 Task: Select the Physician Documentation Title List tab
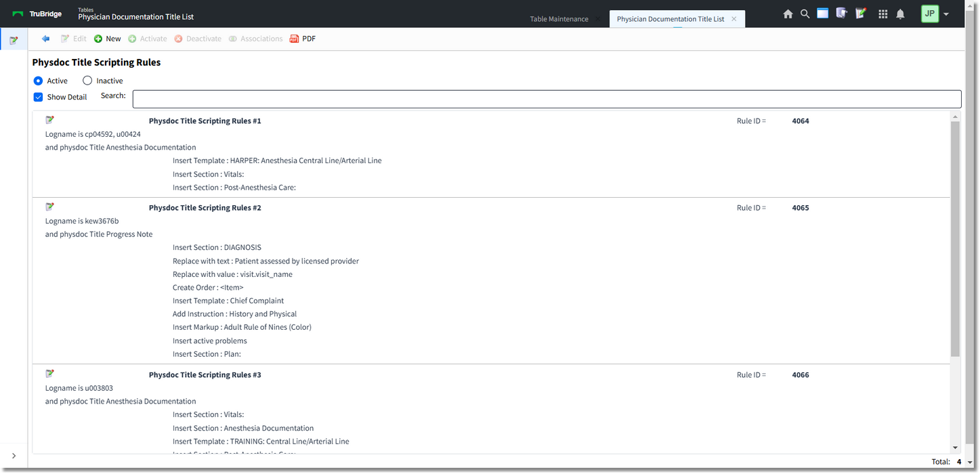pyautogui.click(x=670, y=19)
